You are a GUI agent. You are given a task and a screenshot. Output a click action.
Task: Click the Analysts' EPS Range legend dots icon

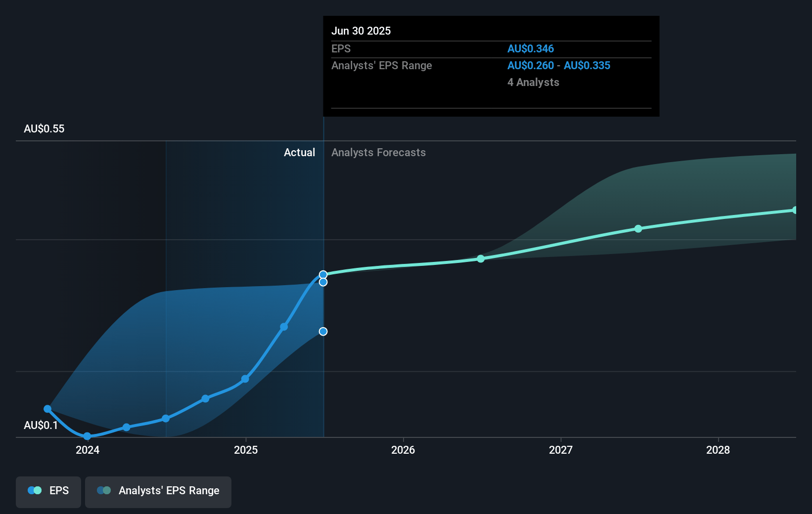click(104, 491)
